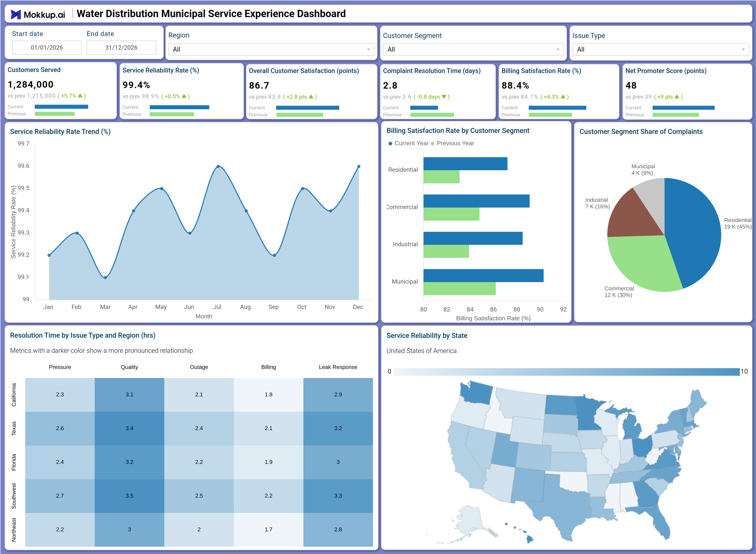
Task: Click the Customer Segment dropdown arrow
Action: (x=558, y=50)
